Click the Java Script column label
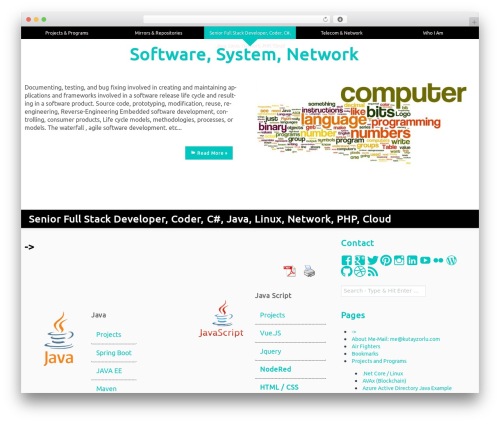The image size is (500, 423). coord(273,295)
